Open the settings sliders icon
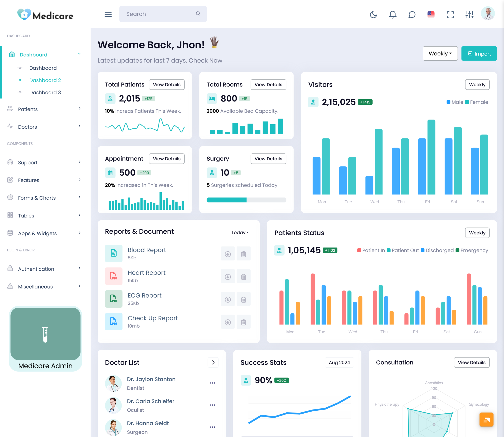This screenshot has width=504, height=437. click(x=469, y=14)
